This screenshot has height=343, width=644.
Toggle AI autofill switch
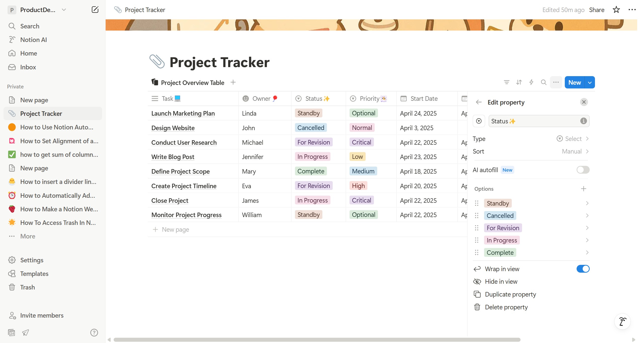pyautogui.click(x=583, y=170)
